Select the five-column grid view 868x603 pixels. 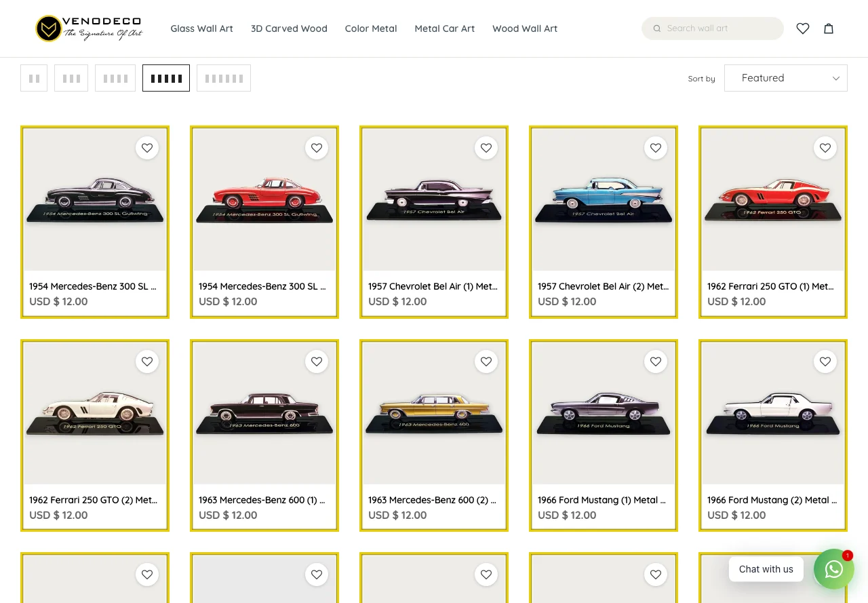(x=166, y=78)
